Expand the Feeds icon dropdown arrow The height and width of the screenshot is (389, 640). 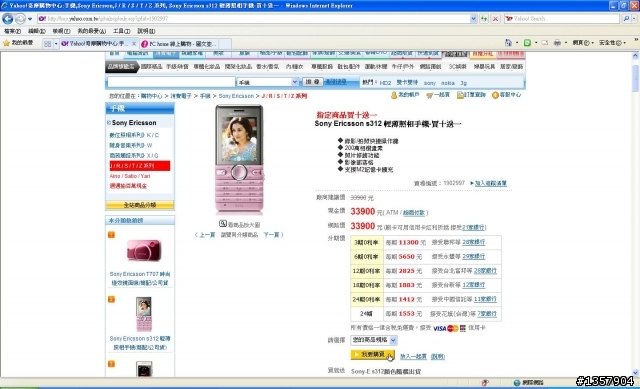click(x=536, y=42)
